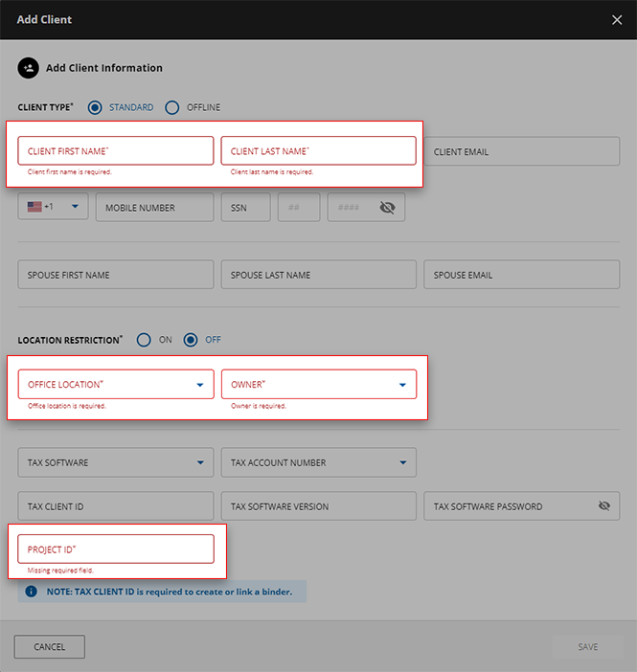
Task: Toggle SSN visibility eye icon
Action: tap(387, 208)
